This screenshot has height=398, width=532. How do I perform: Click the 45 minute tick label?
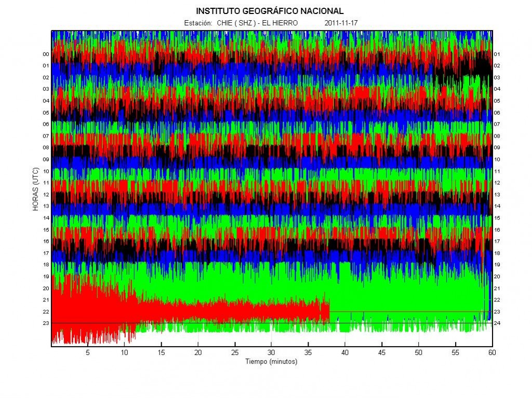pos(382,352)
